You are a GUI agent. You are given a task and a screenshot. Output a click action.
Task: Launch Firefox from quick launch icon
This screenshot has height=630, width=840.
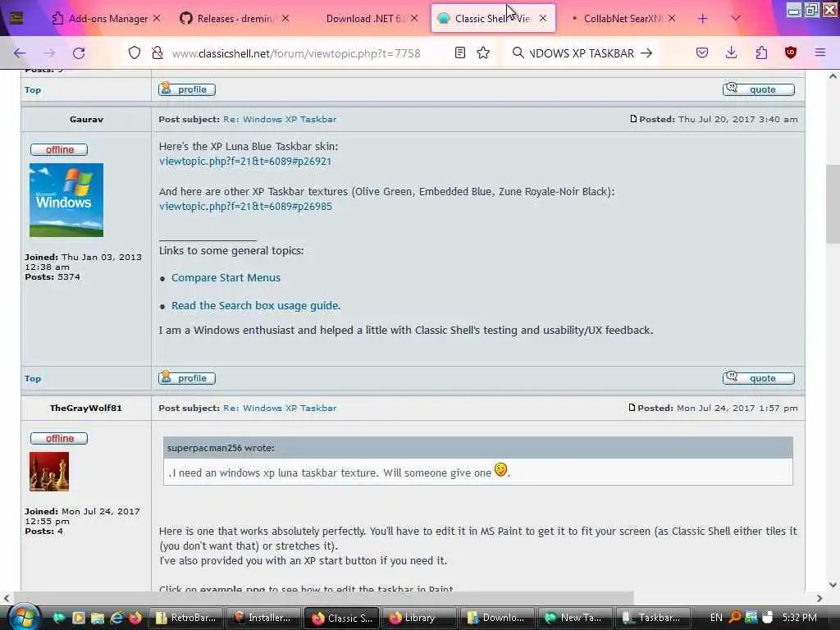(x=135, y=618)
